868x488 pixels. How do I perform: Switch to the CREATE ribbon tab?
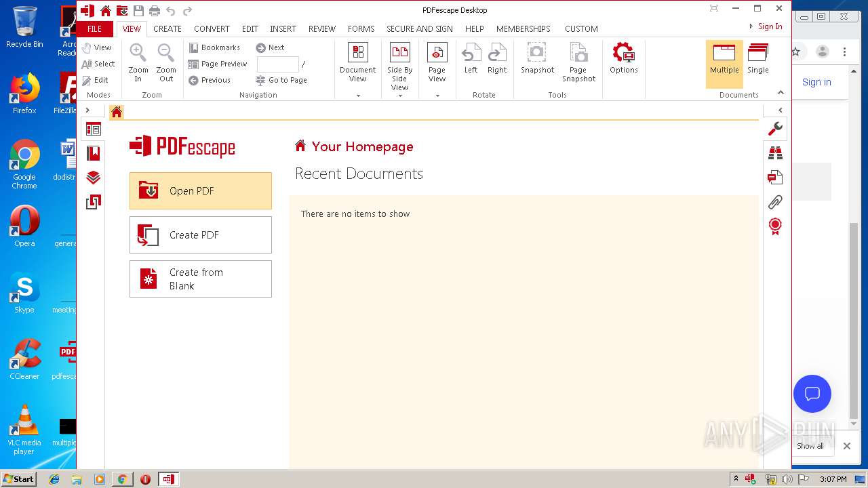click(167, 29)
